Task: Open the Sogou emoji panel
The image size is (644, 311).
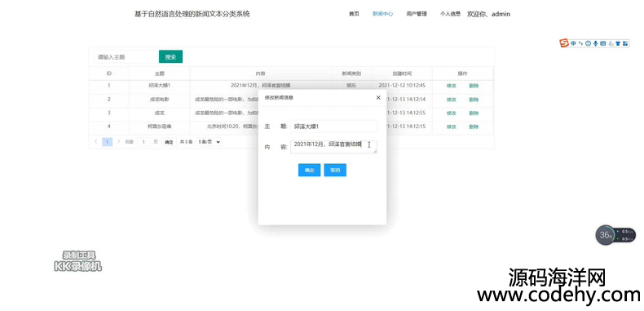Action: point(588,43)
